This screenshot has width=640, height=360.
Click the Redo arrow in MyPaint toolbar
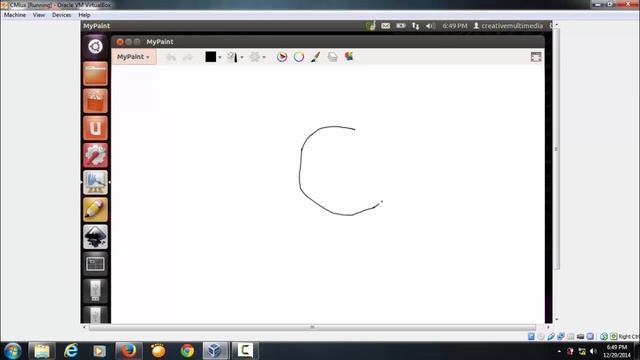tap(188, 57)
